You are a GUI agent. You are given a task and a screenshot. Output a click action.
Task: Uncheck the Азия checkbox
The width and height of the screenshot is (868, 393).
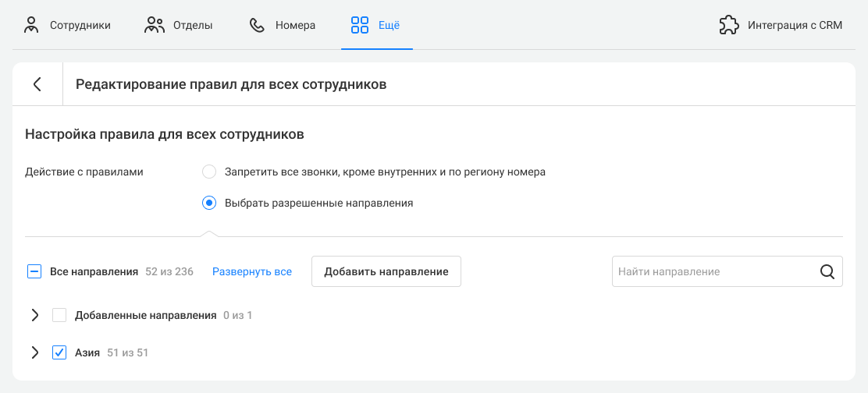59,352
